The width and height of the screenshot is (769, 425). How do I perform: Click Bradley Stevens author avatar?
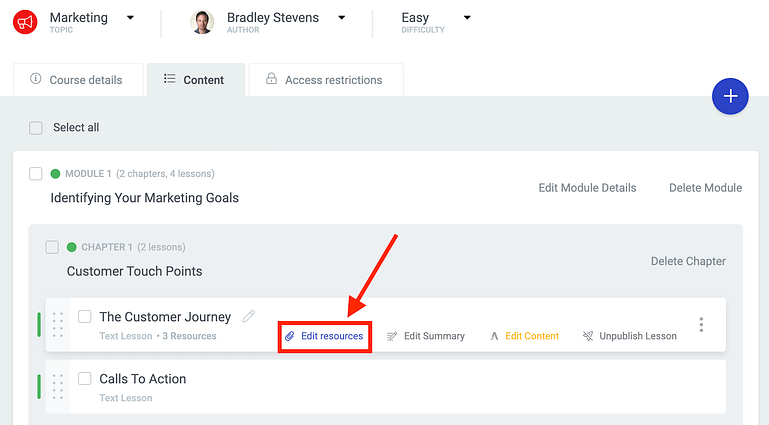202,22
